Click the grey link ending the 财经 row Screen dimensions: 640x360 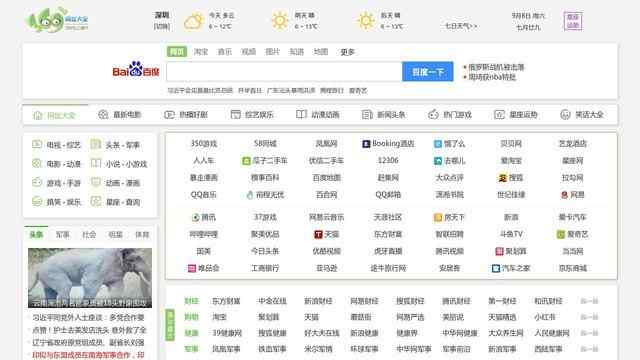pos(589,301)
